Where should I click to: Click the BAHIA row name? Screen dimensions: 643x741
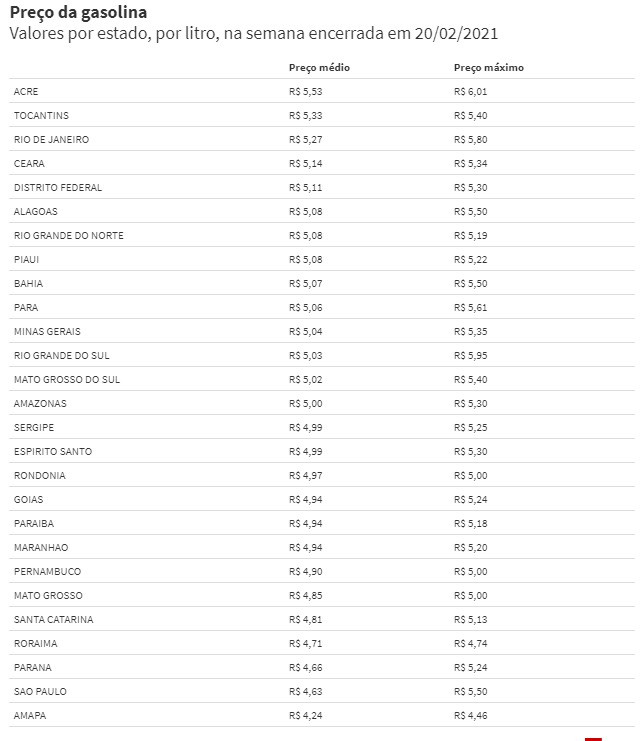pyautogui.click(x=28, y=284)
